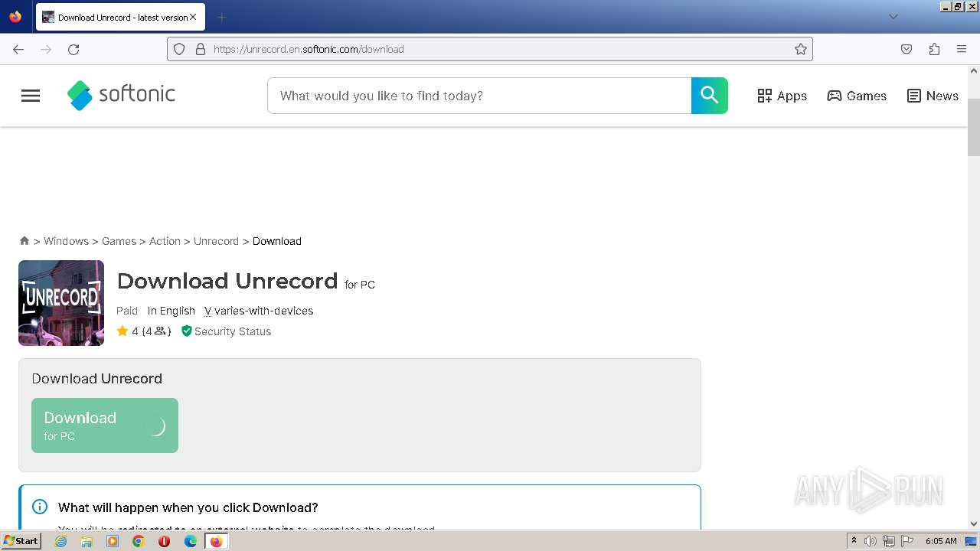Go forward one page

[x=46, y=49]
